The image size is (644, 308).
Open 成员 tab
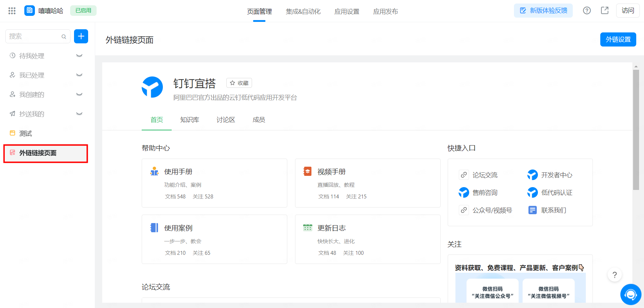pyautogui.click(x=259, y=120)
